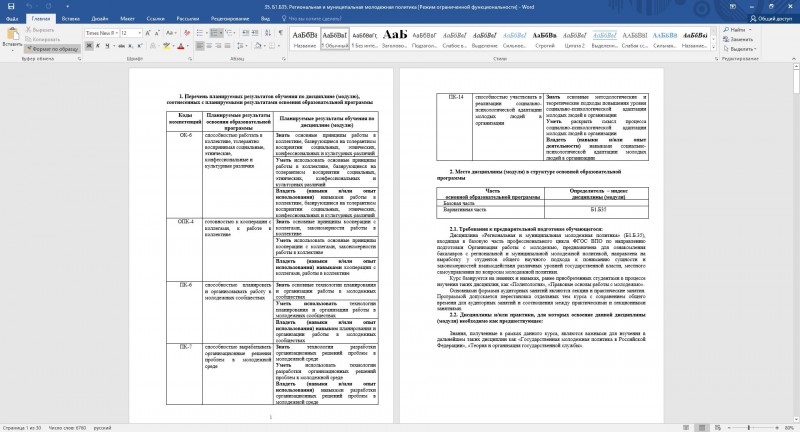Open the Выделить selection menu
This screenshot has width=800, height=432.
click(x=740, y=49)
